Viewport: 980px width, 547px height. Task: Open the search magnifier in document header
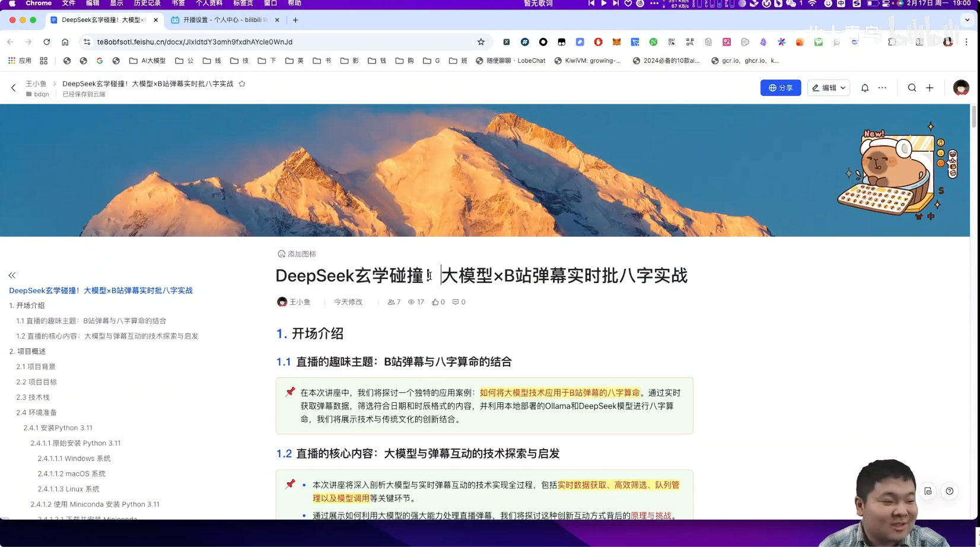click(912, 88)
